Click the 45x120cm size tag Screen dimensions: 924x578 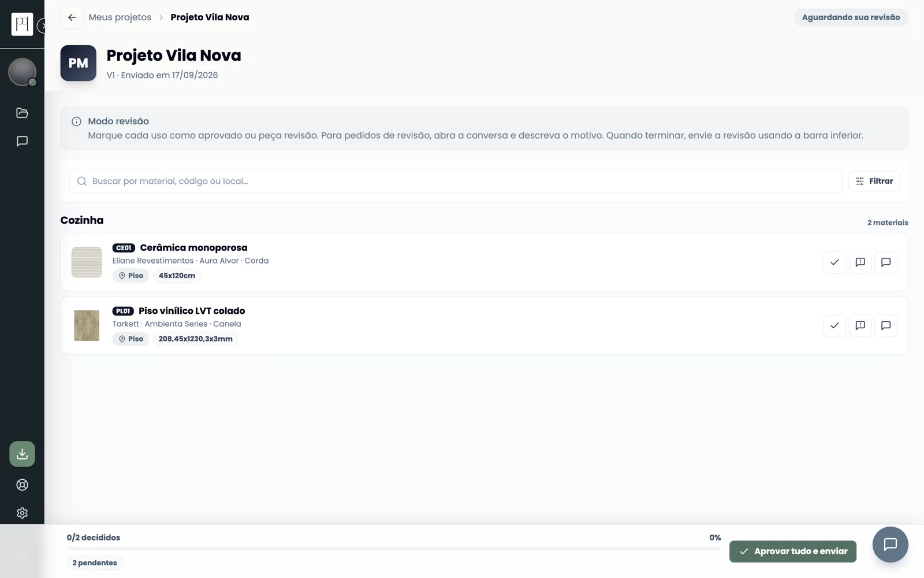[177, 276]
